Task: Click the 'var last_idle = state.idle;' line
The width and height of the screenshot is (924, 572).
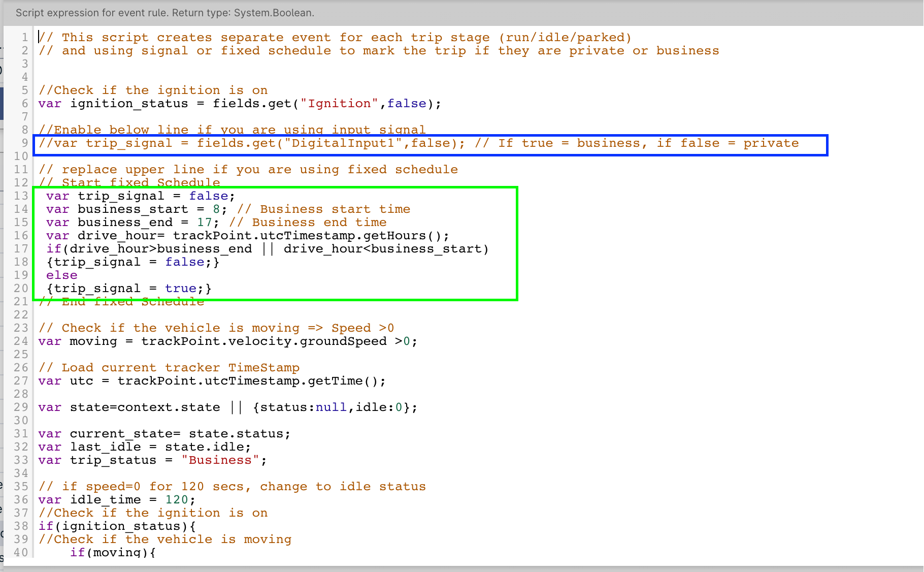Action: point(145,447)
